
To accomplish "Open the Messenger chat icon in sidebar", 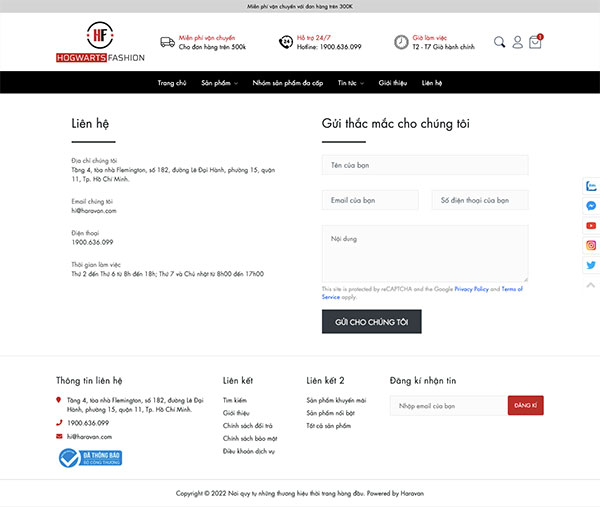I will coord(591,206).
